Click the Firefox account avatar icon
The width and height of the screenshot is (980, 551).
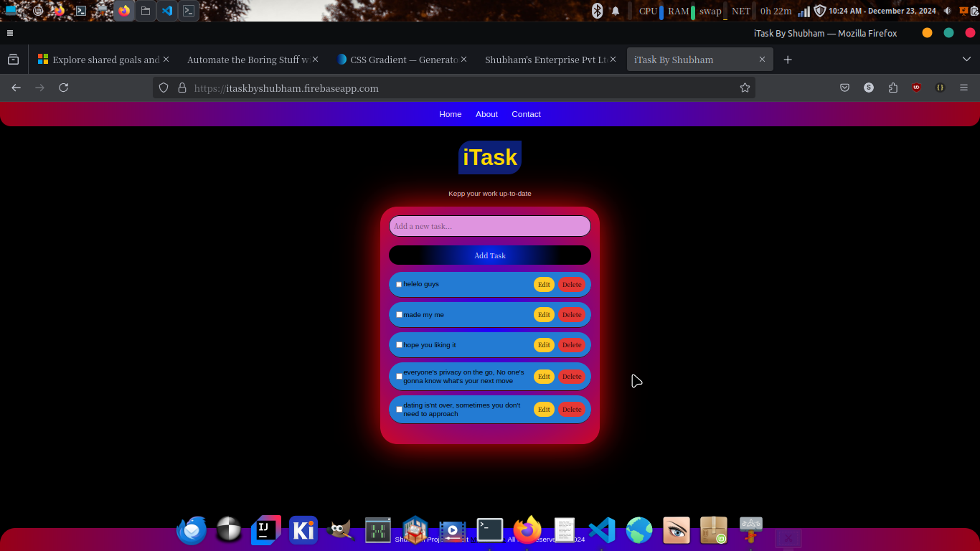869,88
